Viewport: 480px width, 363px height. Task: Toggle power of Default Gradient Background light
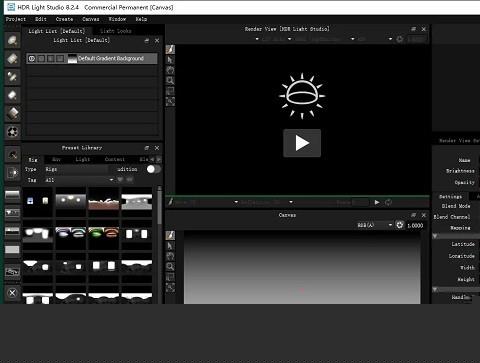click(32, 59)
